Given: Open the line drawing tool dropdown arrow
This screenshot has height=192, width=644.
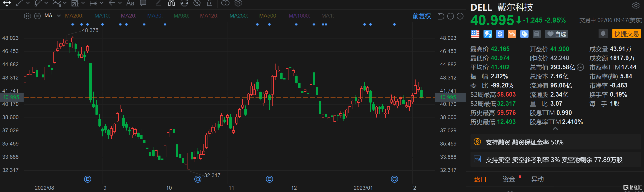Looking at the screenshot, I should click(28, 3).
